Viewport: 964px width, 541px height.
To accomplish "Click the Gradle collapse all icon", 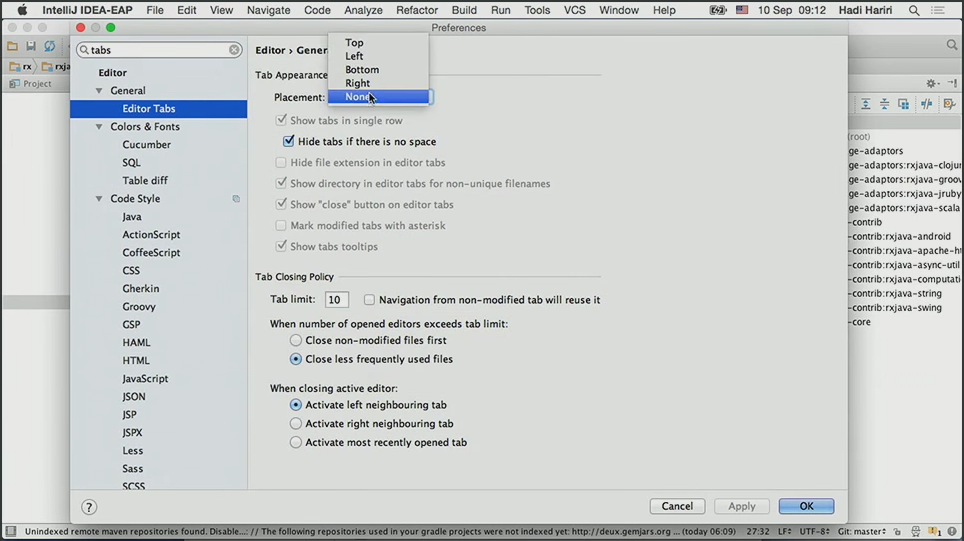I will (884, 104).
